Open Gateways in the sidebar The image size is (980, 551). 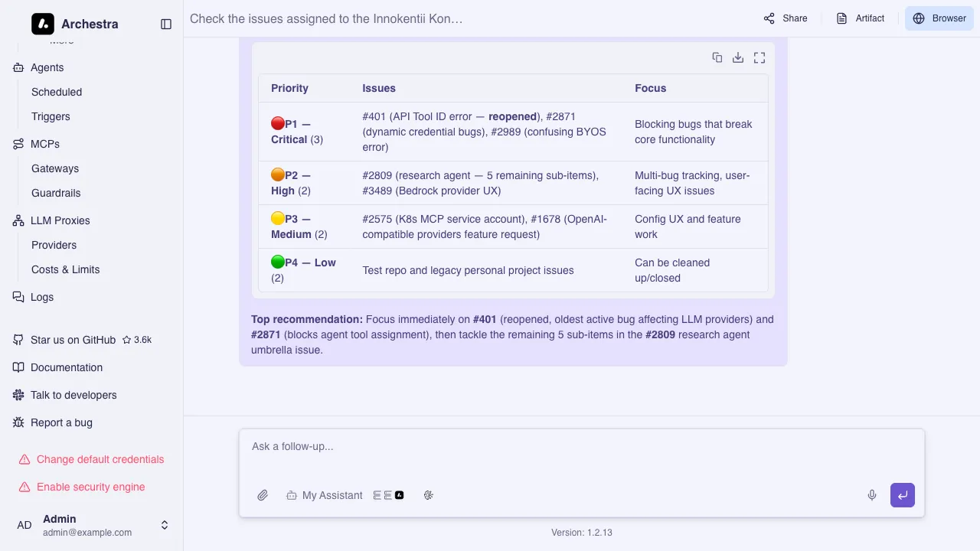click(55, 168)
